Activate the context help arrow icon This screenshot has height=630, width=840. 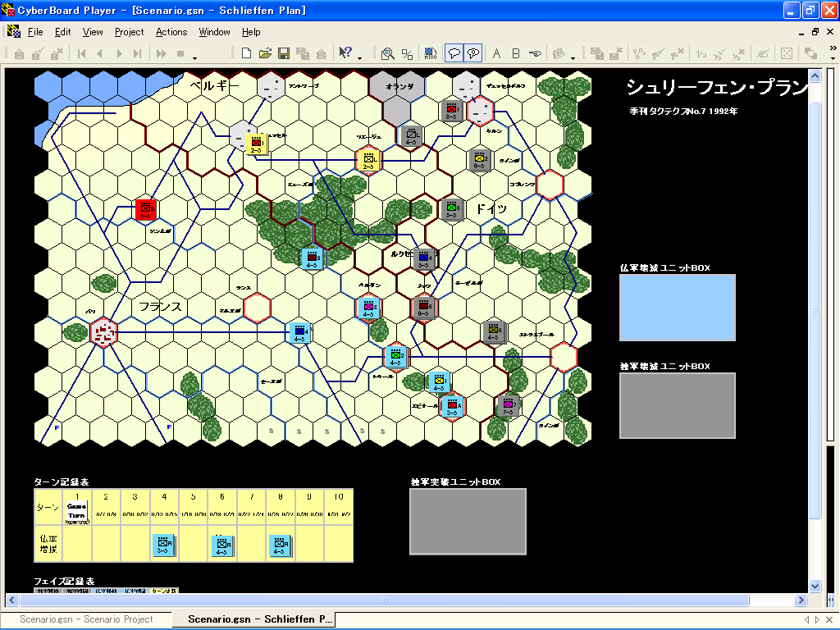pyautogui.click(x=345, y=52)
